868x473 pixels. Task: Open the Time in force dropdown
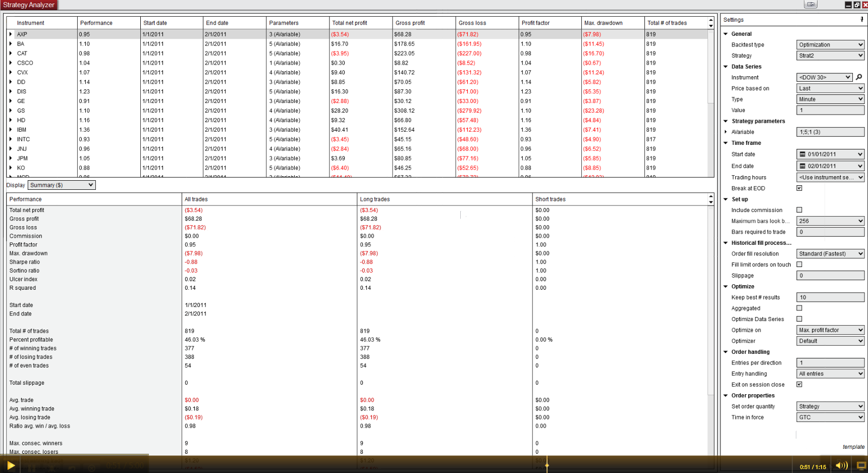pyautogui.click(x=830, y=417)
